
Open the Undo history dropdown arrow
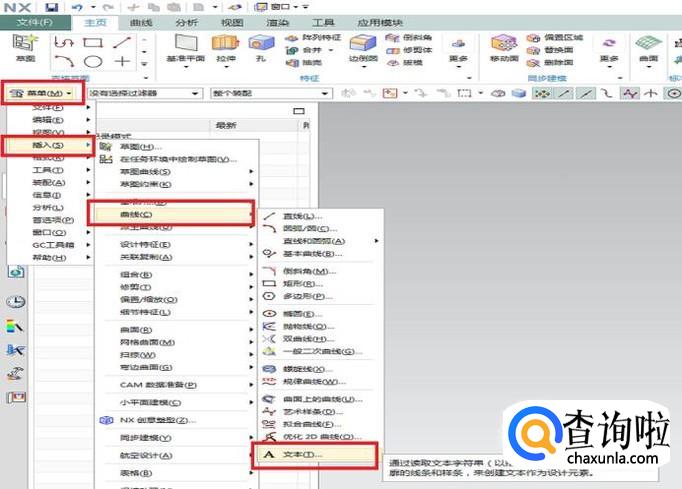point(93,7)
